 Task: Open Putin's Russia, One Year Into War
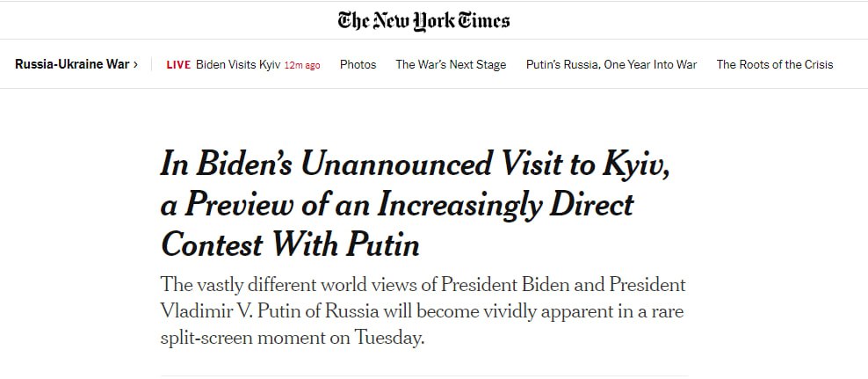(611, 64)
